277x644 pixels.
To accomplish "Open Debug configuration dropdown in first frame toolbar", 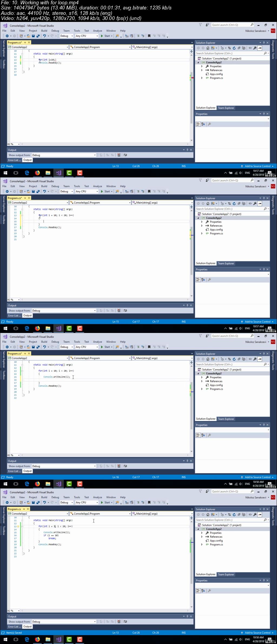I will point(67,36).
